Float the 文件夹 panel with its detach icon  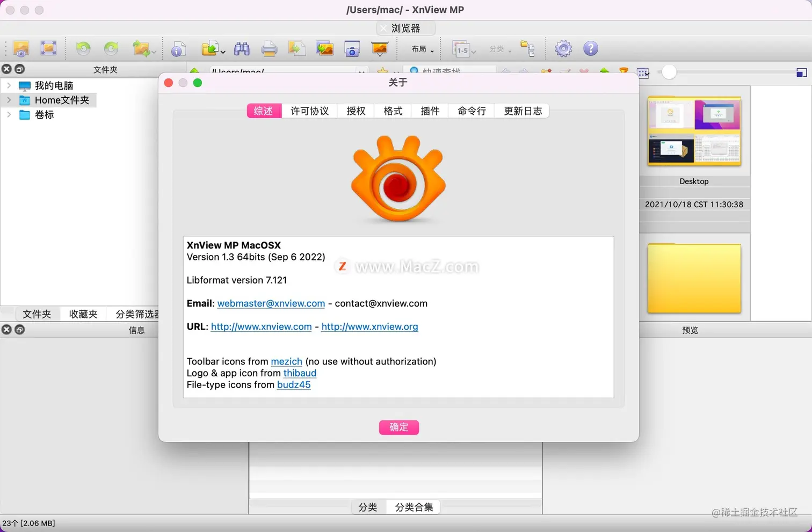click(20, 69)
